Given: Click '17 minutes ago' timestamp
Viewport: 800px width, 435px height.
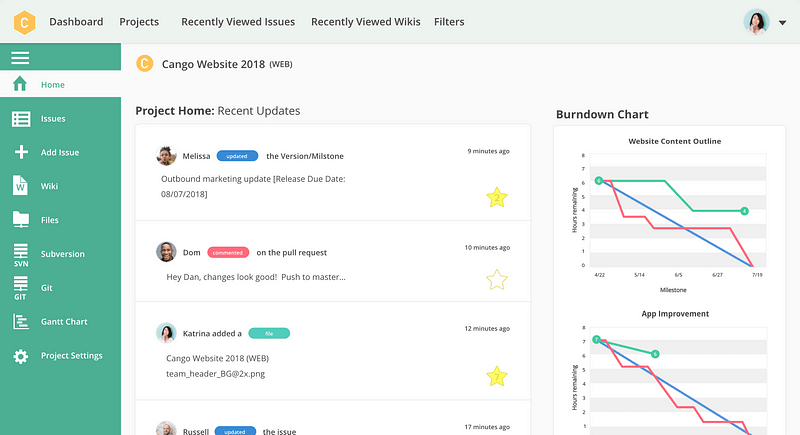Looking at the screenshot, I should coord(487,427).
